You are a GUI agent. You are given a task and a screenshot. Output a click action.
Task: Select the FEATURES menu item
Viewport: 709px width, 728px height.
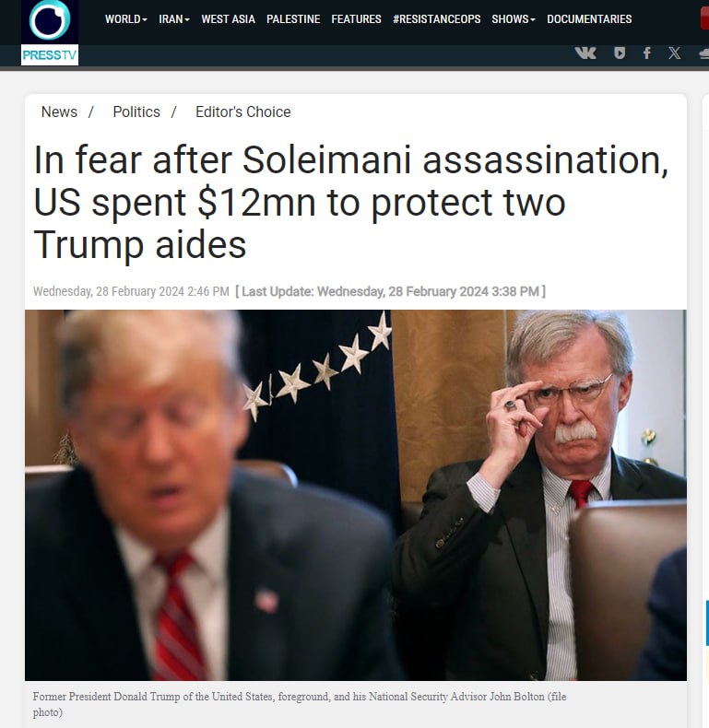tap(357, 19)
